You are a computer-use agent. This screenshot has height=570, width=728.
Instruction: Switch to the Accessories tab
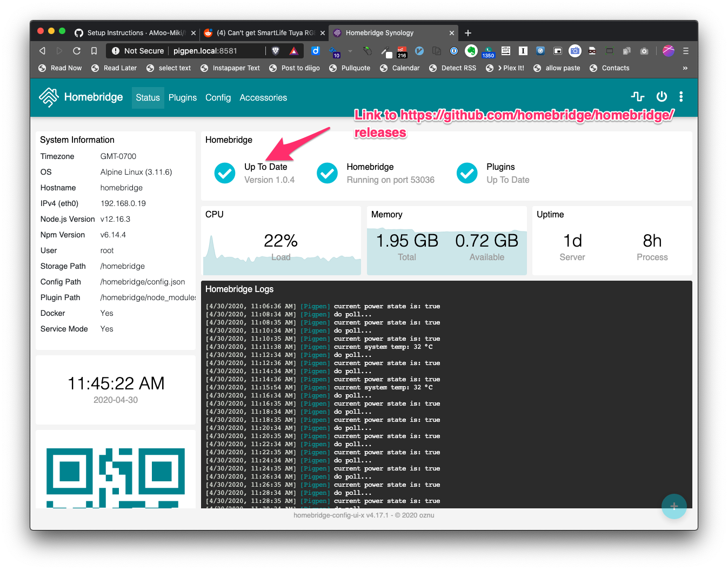[263, 97]
